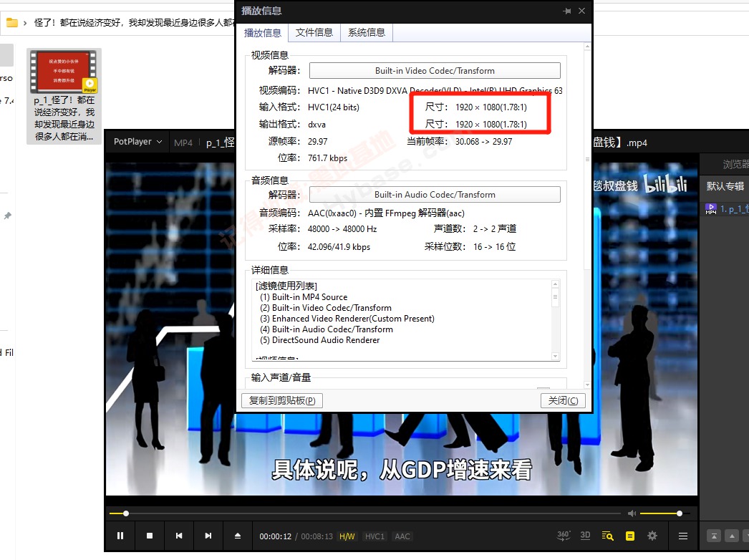
Task: Open the 默认专辑 playlist tab
Action: point(725,186)
